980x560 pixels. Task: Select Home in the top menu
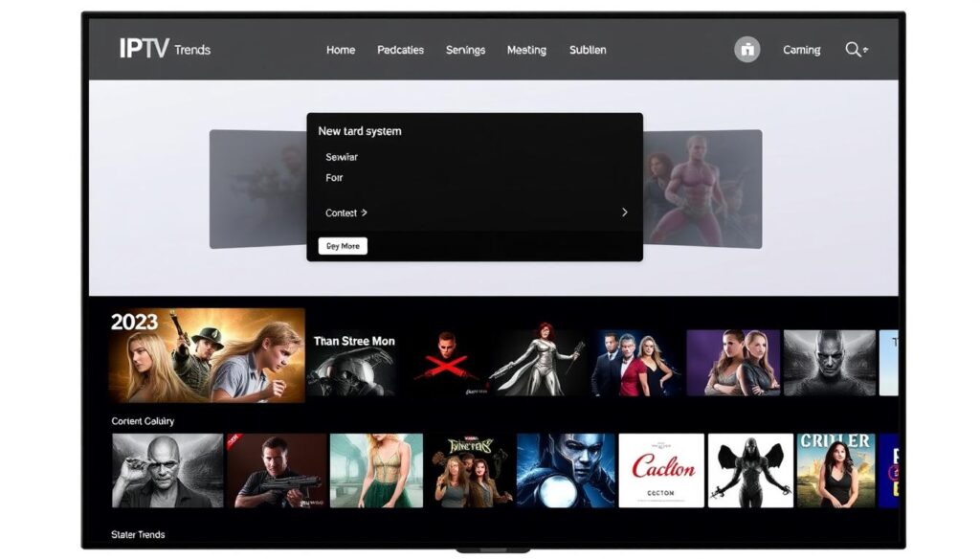click(x=341, y=49)
